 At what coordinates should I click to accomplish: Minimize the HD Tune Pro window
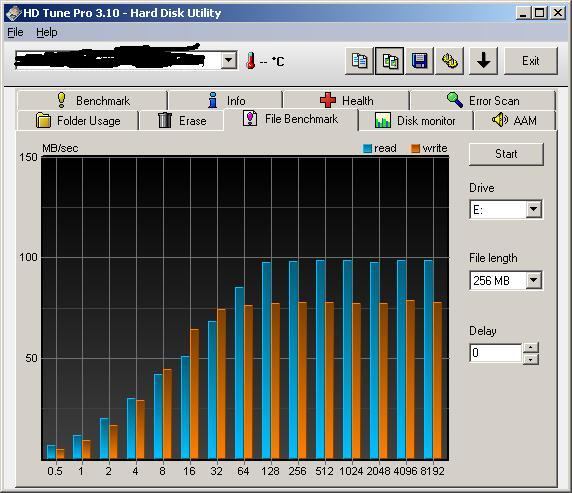tap(523, 13)
